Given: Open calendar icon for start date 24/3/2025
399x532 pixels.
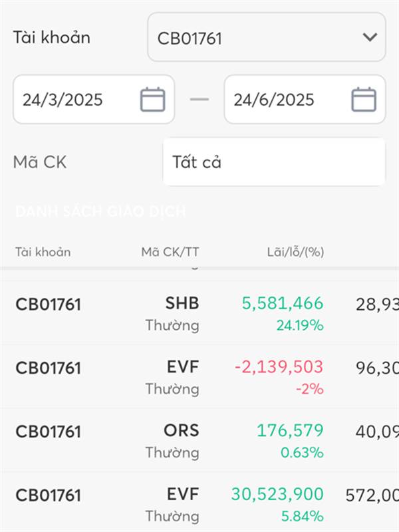Looking at the screenshot, I should pos(153,99).
